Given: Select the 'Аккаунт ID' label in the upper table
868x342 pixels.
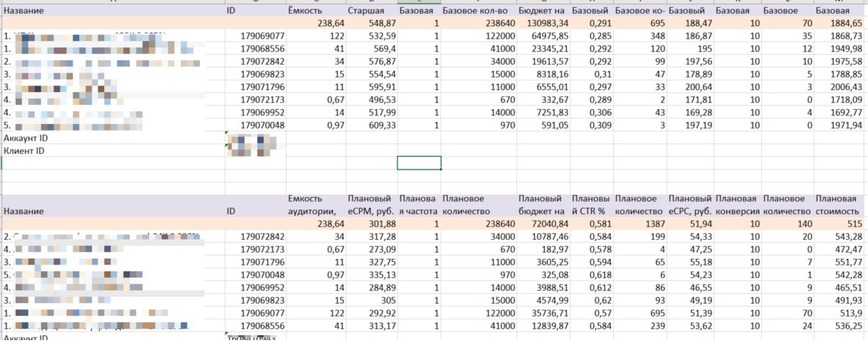Looking at the screenshot, I should 25,138.
